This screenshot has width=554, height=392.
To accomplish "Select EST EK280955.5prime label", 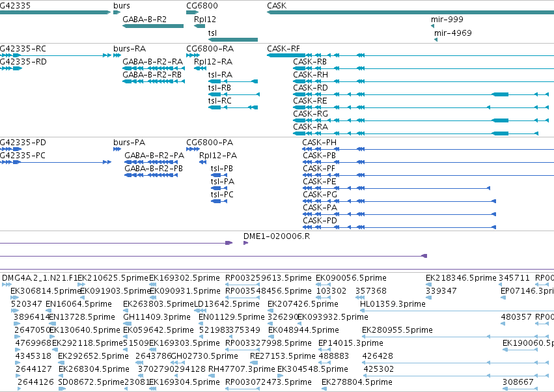I will pyautogui.click(x=397, y=330).
